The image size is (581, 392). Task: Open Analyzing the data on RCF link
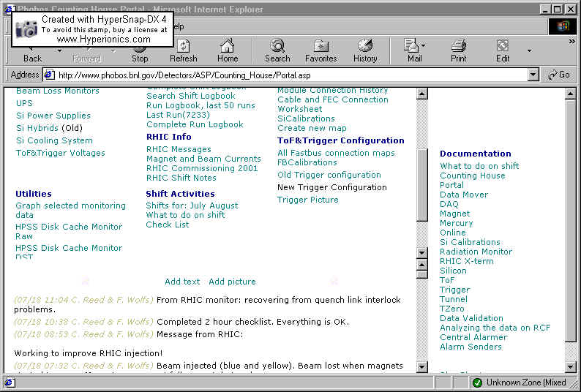click(x=495, y=328)
